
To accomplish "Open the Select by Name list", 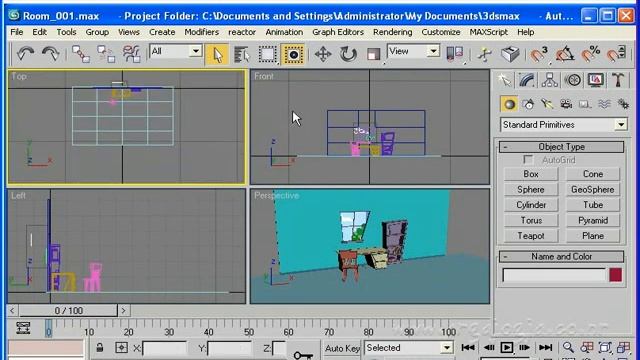I will [x=242, y=54].
